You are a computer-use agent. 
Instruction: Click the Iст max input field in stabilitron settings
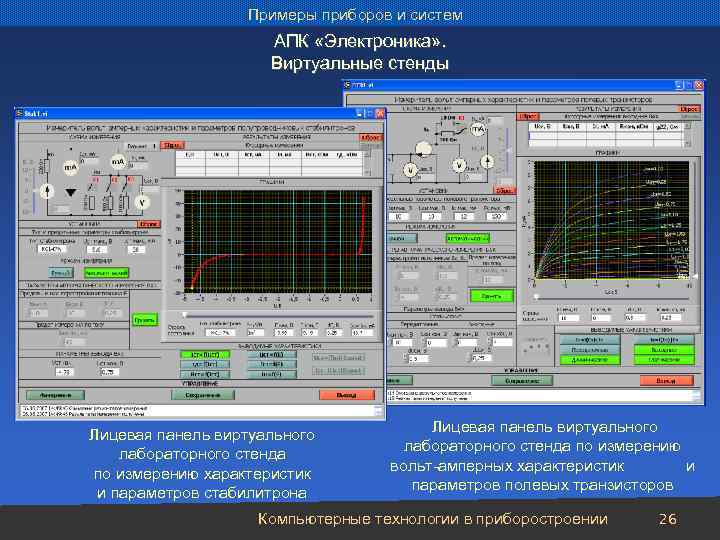click(136, 249)
